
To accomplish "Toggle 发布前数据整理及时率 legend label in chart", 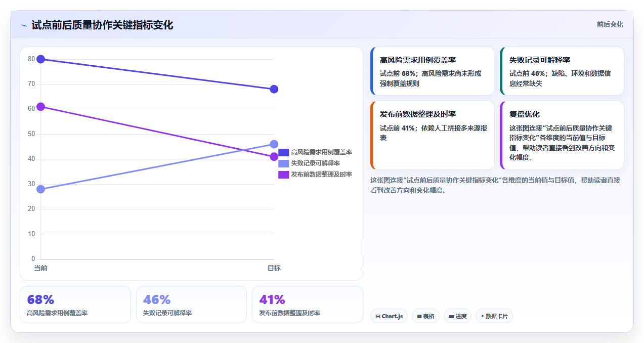I will [x=322, y=175].
